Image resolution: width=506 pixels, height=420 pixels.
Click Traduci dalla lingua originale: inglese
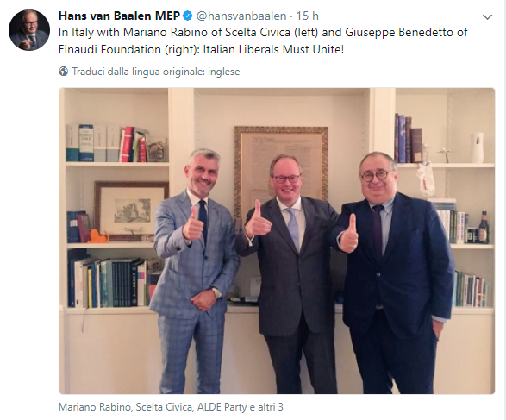[156, 72]
